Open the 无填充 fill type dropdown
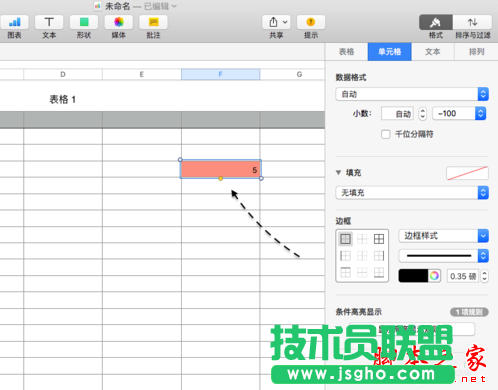Screen dimensions: 498x390 (x=412, y=193)
